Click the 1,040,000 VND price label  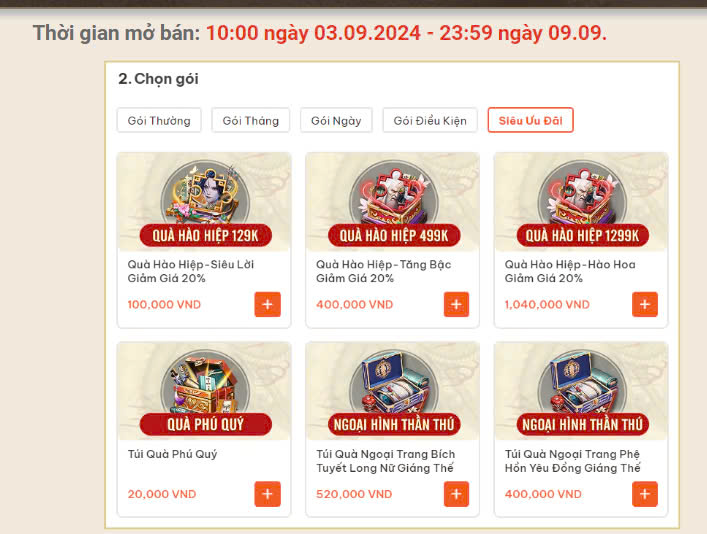pyautogui.click(x=547, y=304)
